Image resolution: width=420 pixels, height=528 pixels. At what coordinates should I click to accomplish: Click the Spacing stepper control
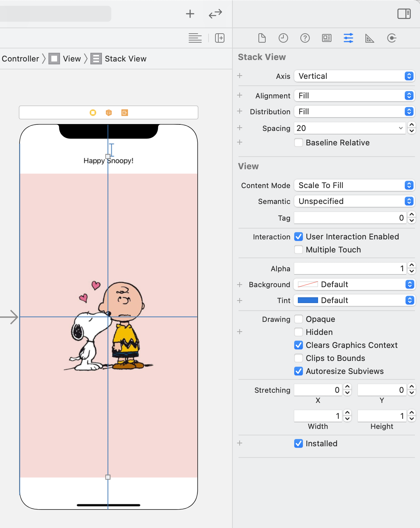coord(412,128)
